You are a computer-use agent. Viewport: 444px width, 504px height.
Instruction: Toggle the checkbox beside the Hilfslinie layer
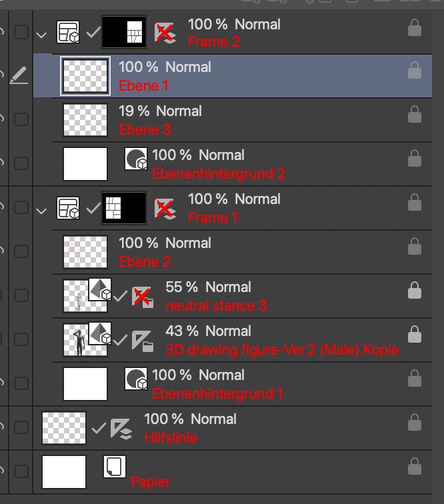21,428
